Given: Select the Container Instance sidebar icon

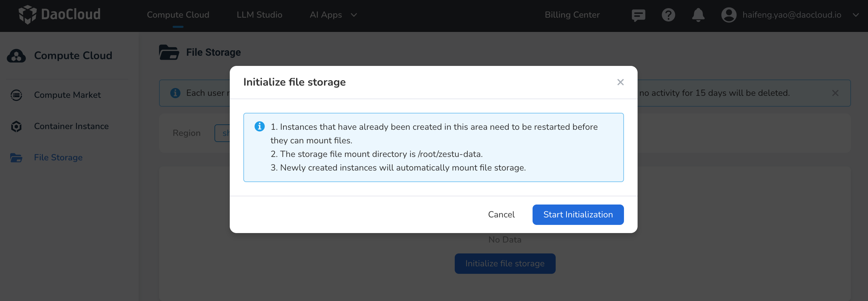Looking at the screenshot, I should [16, 126].
